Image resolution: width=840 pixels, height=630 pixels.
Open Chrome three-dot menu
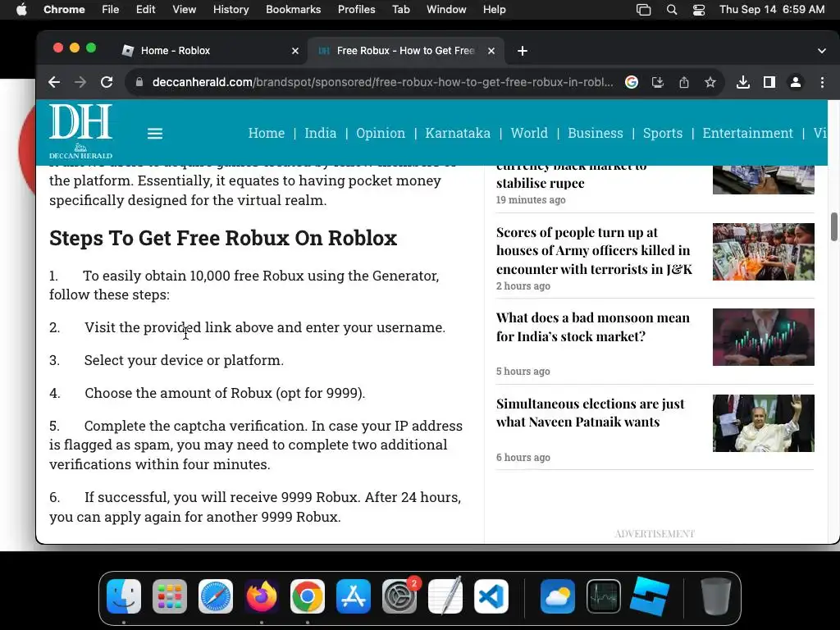822,82
